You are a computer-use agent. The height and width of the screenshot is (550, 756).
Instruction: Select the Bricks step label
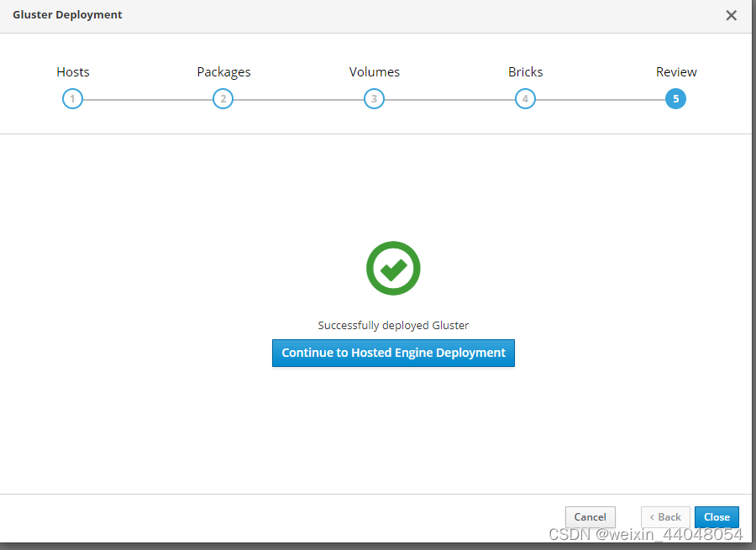tap(525, 72)
